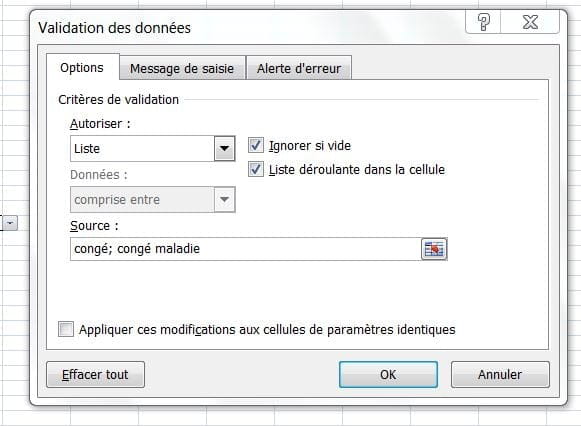The width and height of the screenshot is (581, 426).
Task: Select the Options tab
Action: tap(82, 67)
